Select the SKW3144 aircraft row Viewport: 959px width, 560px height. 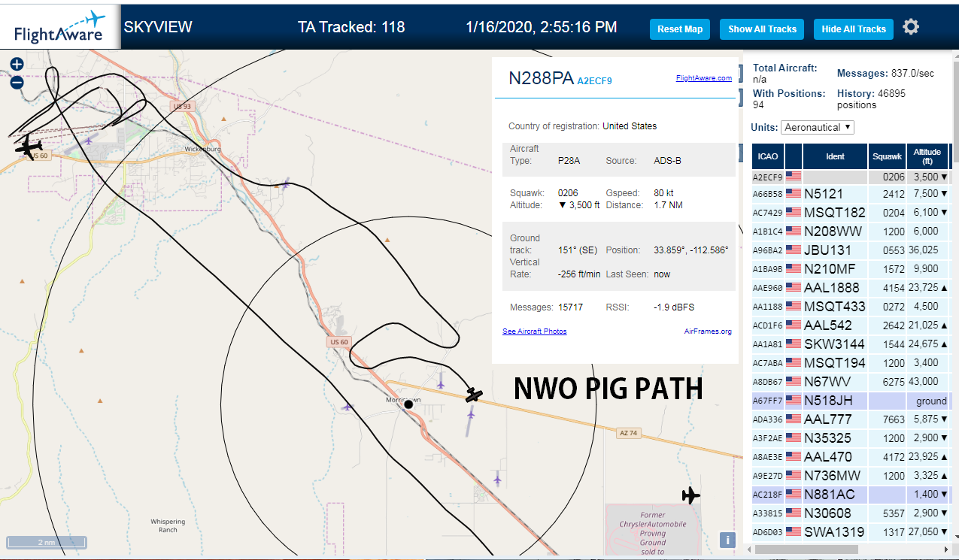pyautogui.click(x=850, y=344)
